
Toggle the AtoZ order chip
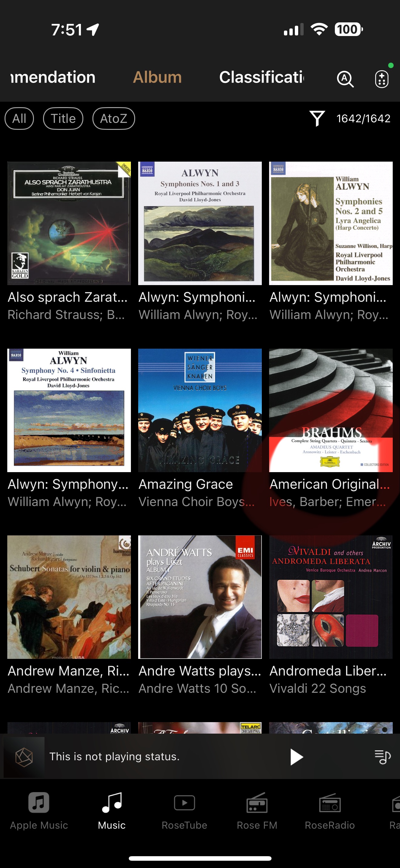click(114, 118)
